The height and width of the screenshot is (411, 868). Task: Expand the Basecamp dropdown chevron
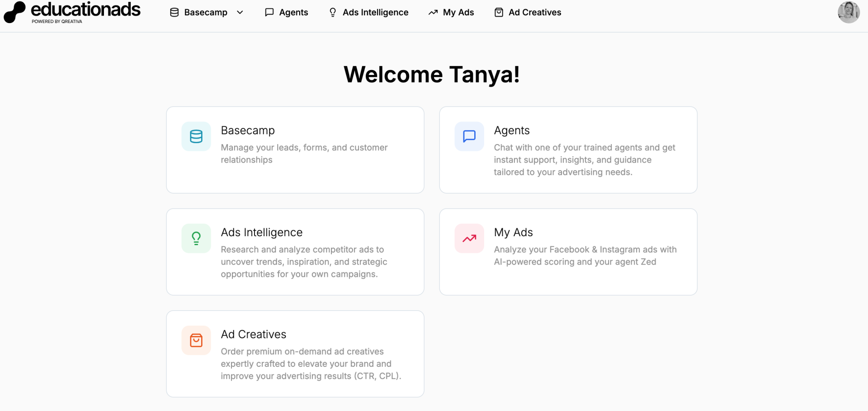click(240, 13)
